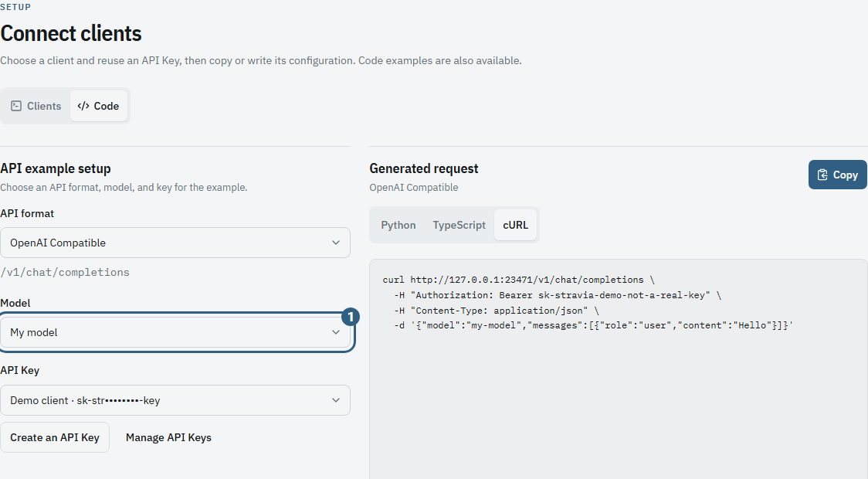868x479 pixels.
Task: Click the curl command line with 127.0.0.1 URL
Action: [x=518, y=280]
